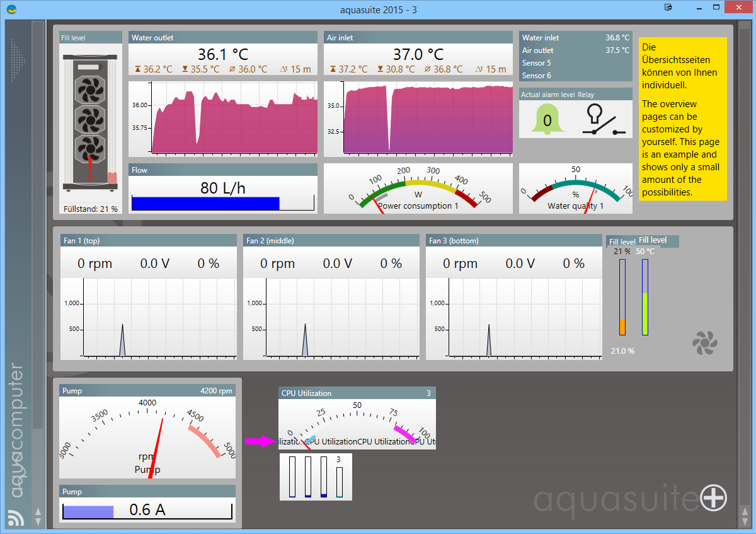Image resolution: width=756 pixels, height=534 pixels.
Task: Click the desktop mode icon in title bar
Action: point(668,8)
